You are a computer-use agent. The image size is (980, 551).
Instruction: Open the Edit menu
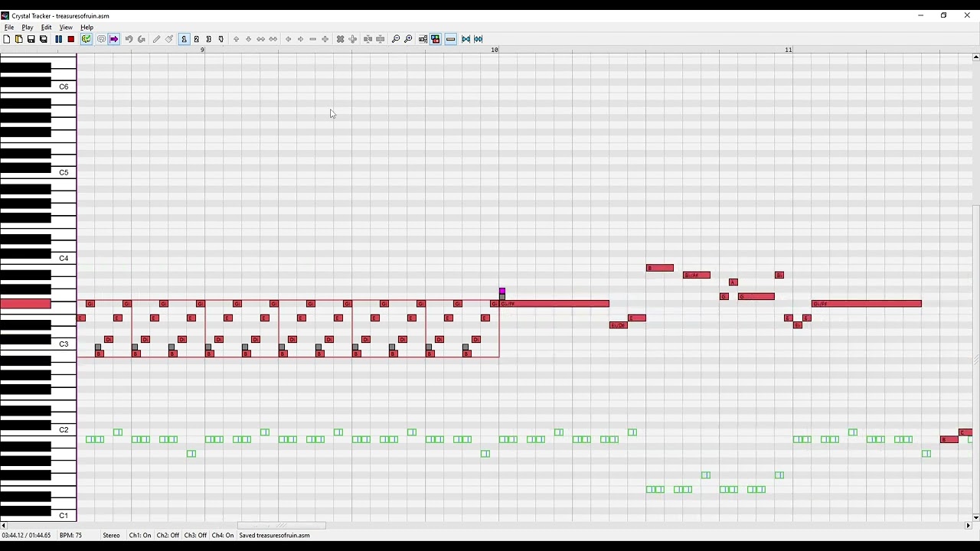(x=47, y=28)
